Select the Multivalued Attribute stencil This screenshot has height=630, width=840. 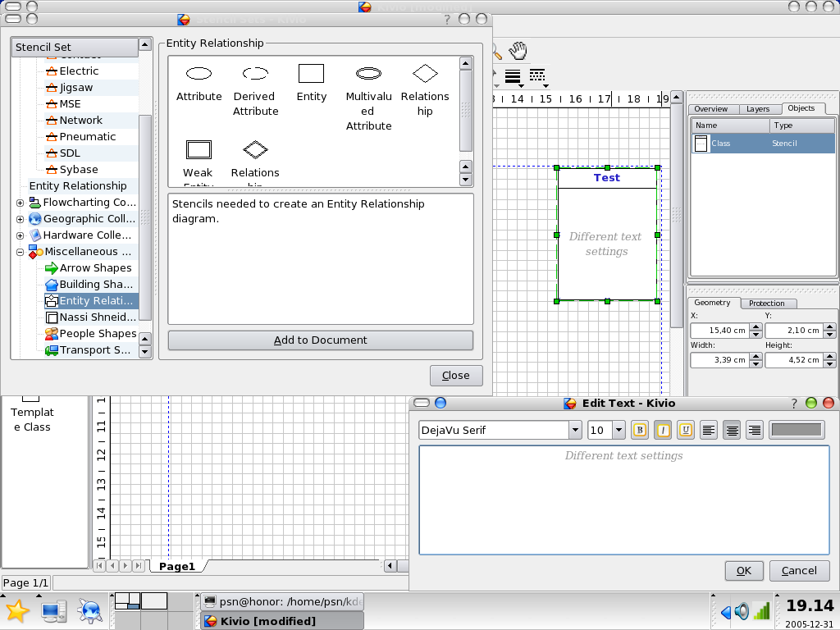pyautogui.click(x=368, y=98)
